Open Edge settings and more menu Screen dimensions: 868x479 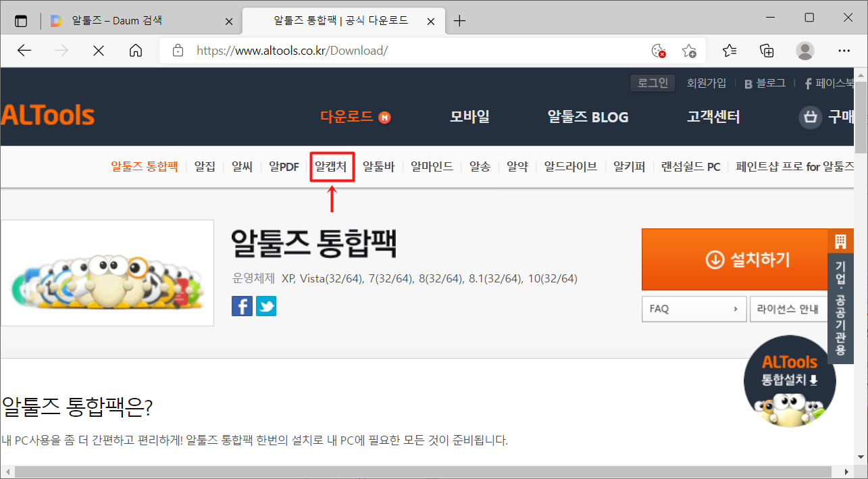coord(844,51)
